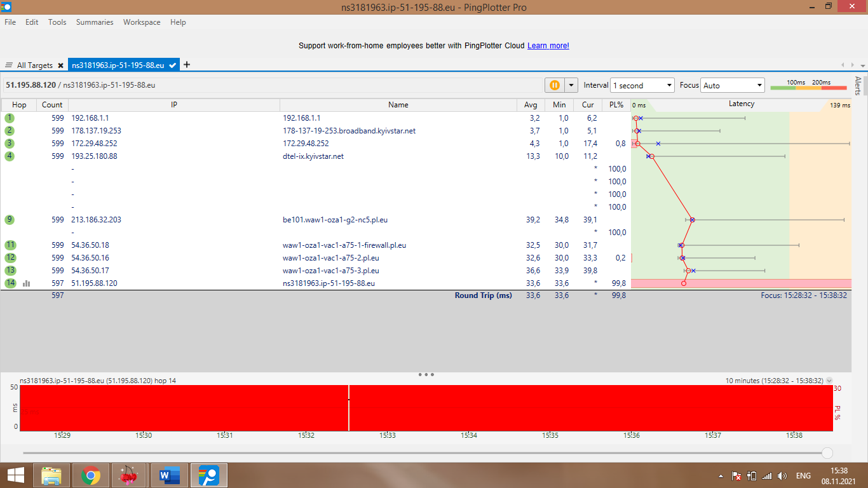Toggle the hop 14 timeline graph bar icon
The width and height of the screenshot is (868, 488).
tap(26, 283)
